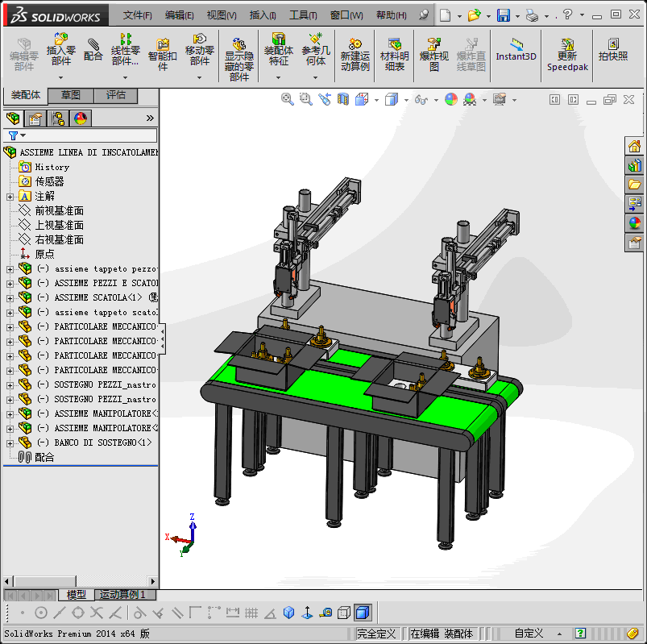Click the tree filter input field
Viewport: 647px width, 644px height.
pos(80,135)
